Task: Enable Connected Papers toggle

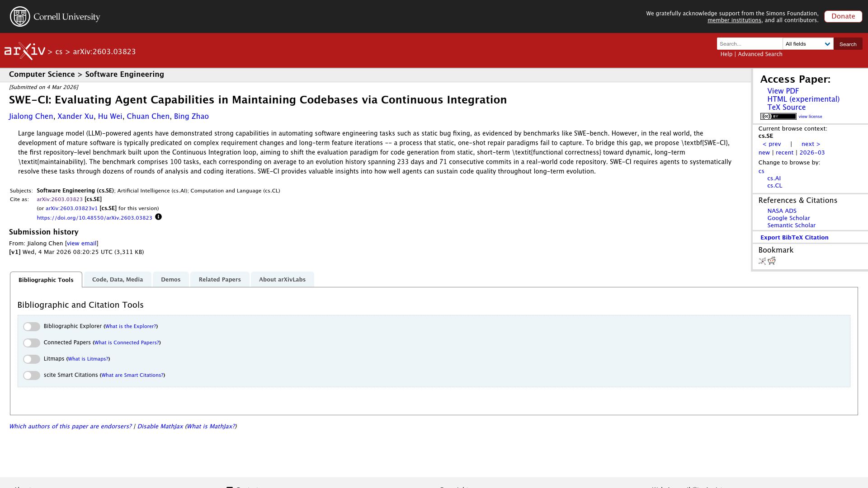Action: (x=32, y=343)
